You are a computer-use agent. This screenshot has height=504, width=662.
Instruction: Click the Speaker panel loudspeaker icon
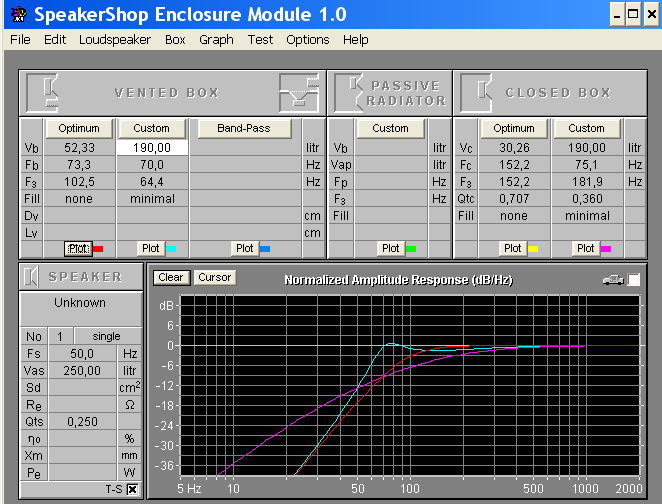pos(31,277)
